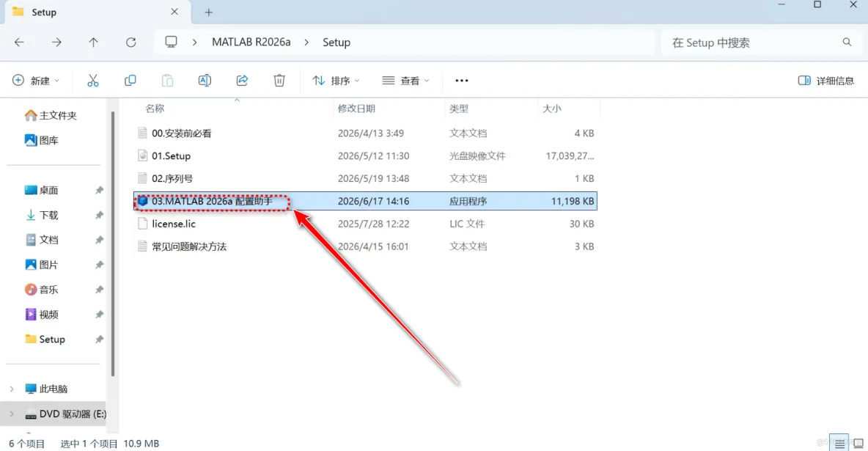
Task: Open pinned Setup folder in sidebar
Action: [45, 339]
